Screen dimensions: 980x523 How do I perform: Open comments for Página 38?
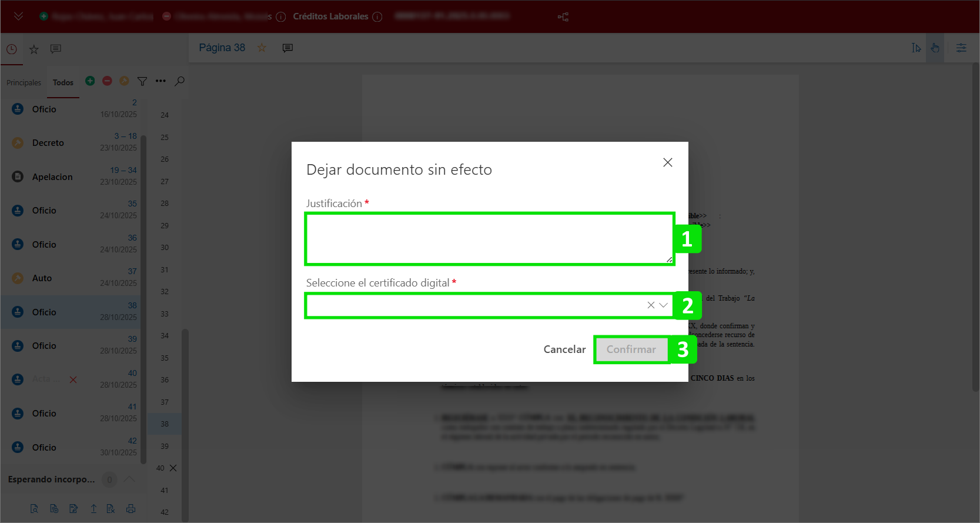[287, 48]
